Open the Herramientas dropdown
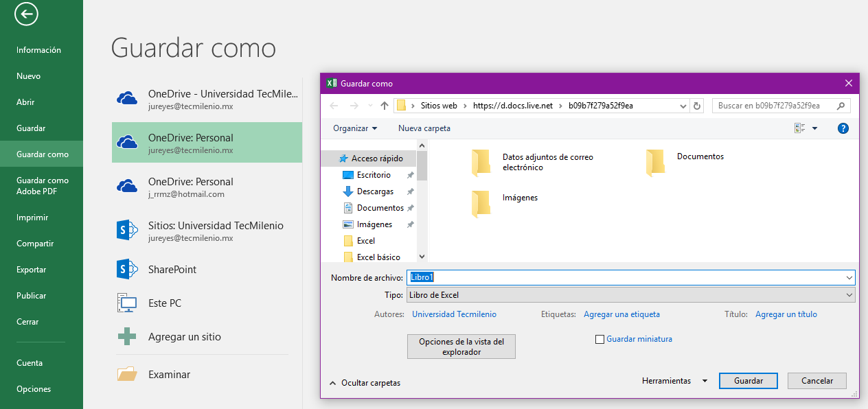Image resolution: width=868 pixels, height=409 pixels. (674, 381)
